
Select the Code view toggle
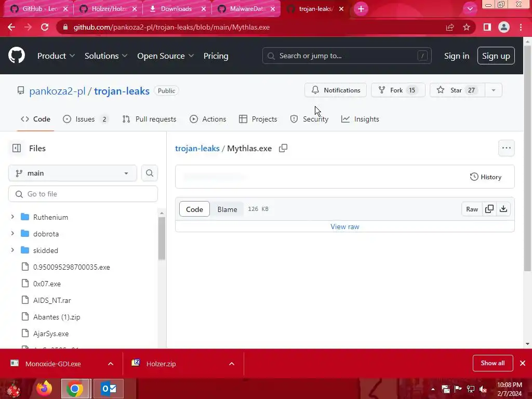[x=194, y=209]
